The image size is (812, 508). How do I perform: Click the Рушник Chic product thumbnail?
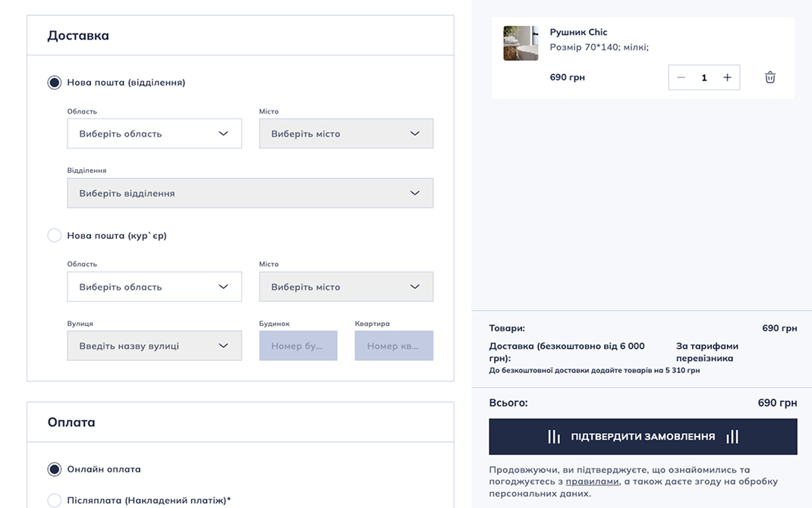521,43
